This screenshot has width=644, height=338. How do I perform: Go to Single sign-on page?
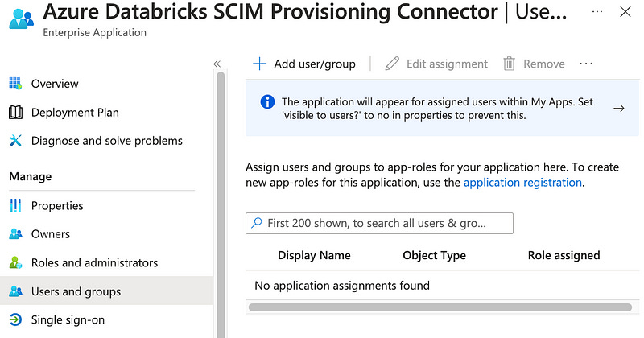(68, 320)
